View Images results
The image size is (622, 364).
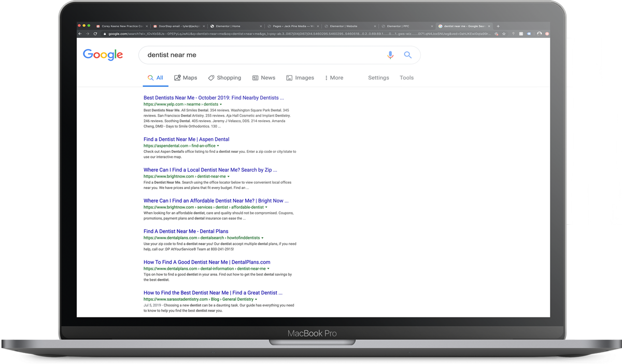pos(300,78)
